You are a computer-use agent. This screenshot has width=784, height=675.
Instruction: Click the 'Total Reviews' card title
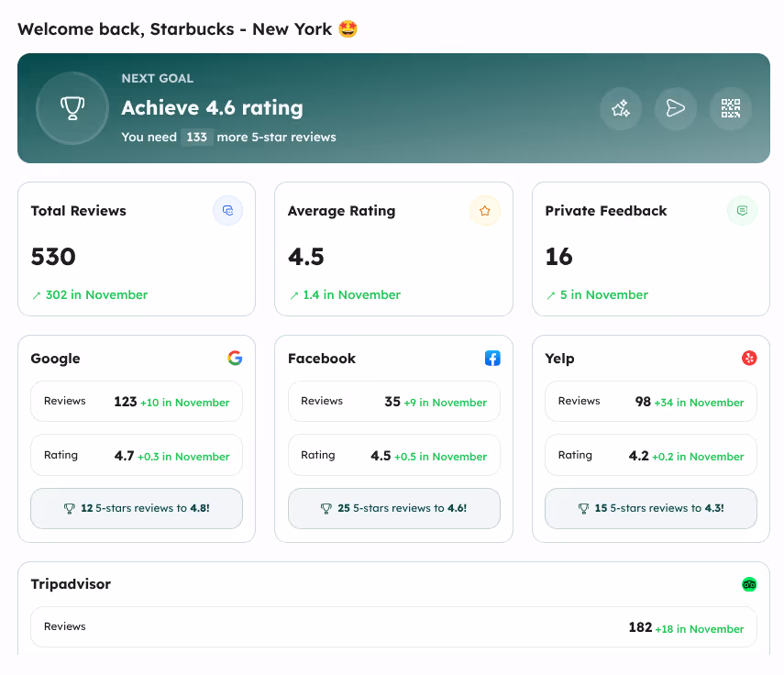pos(79,211)
